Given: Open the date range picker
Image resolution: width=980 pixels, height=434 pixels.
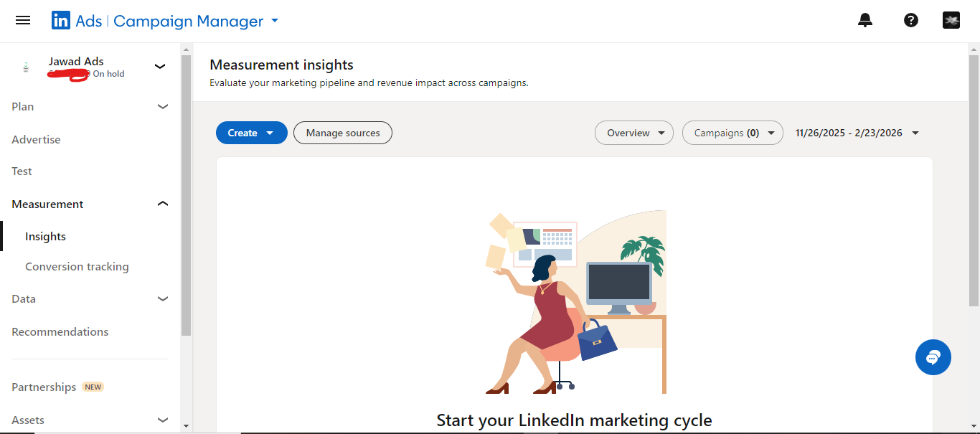Looking at the screenshot, I should [x=857, y=133].
